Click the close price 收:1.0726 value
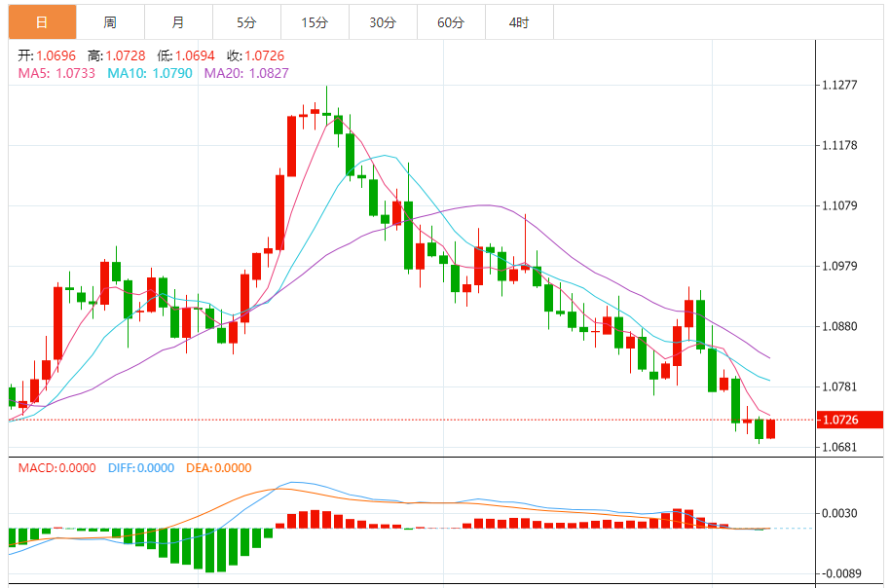Viewport: 890px width, 588px height. 255,55
